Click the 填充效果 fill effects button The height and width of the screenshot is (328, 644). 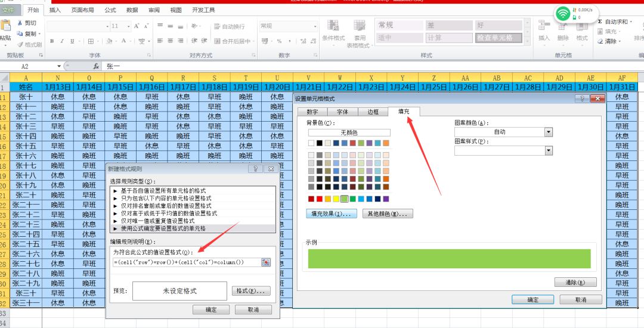332,214
